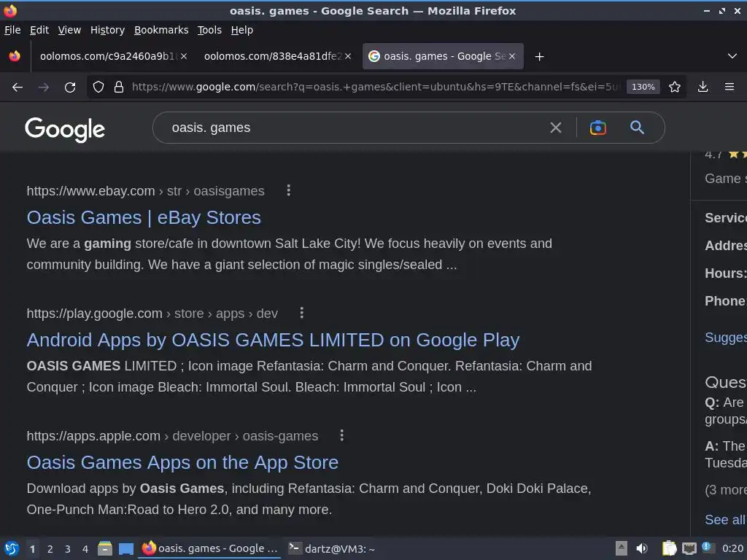Screen dimensions: 747x560
Task: Open a new tab with the plus button
Action: pos(539,57)
